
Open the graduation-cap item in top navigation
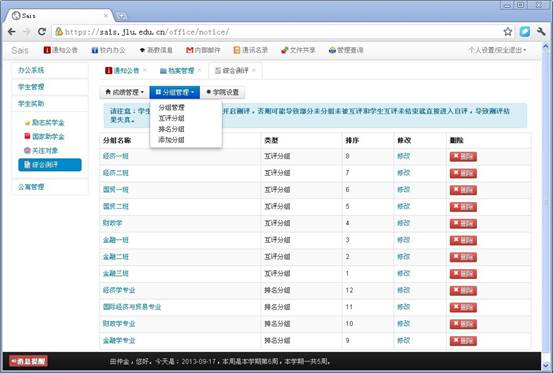click(x=156, y=50)
